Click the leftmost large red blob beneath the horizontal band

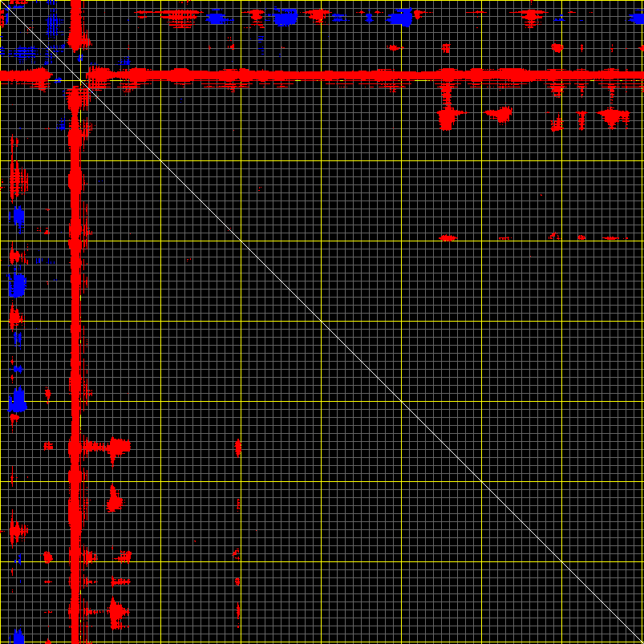click(447, 118)
